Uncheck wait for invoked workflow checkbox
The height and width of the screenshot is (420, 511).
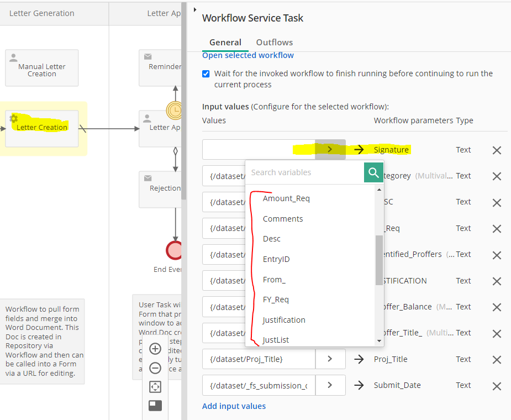coord(206,73)
